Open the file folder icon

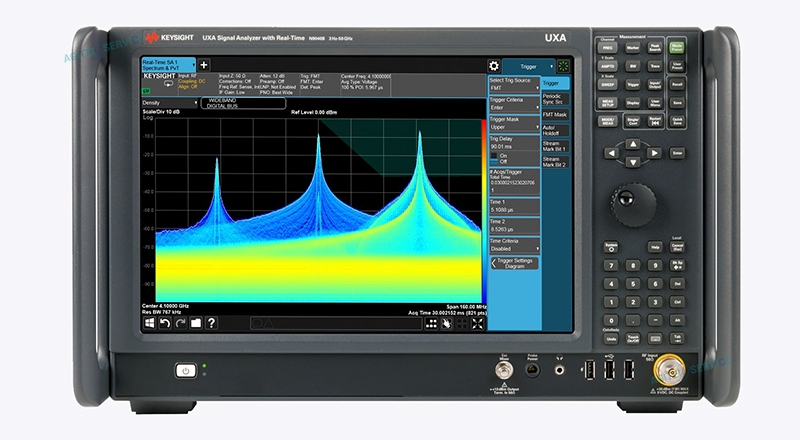pyautogui.click(x=196, y=322)
